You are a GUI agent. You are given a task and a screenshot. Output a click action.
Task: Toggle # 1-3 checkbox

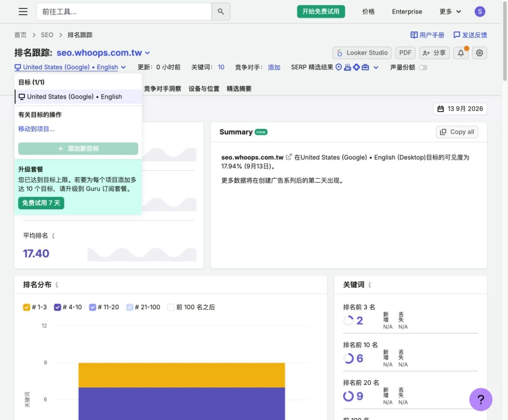(27, 307)
